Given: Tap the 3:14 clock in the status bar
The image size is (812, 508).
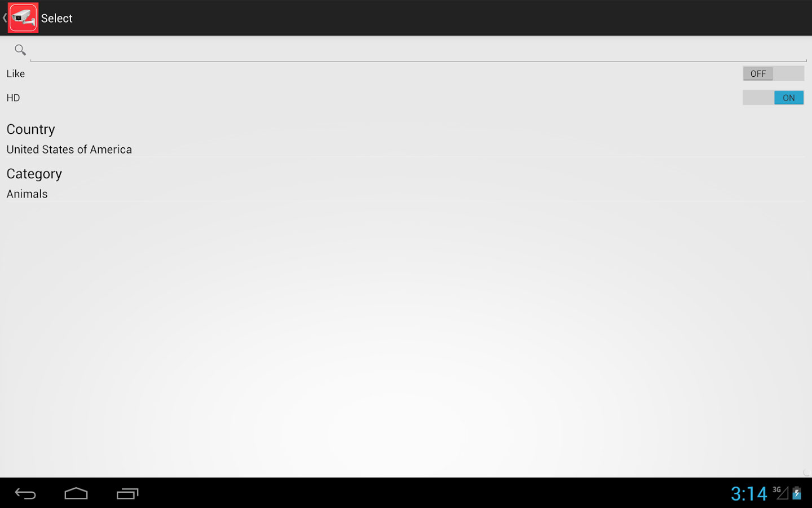Looking at the screenshot, I should click(749, 494).
